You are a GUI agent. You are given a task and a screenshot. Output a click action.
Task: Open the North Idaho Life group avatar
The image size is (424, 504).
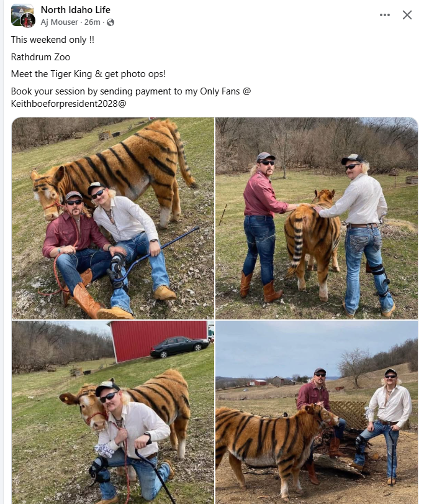pyautogui.click(x=21, y=14)
